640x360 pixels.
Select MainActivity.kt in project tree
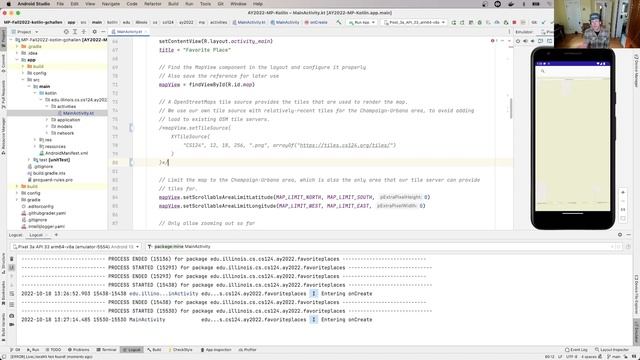76,113
